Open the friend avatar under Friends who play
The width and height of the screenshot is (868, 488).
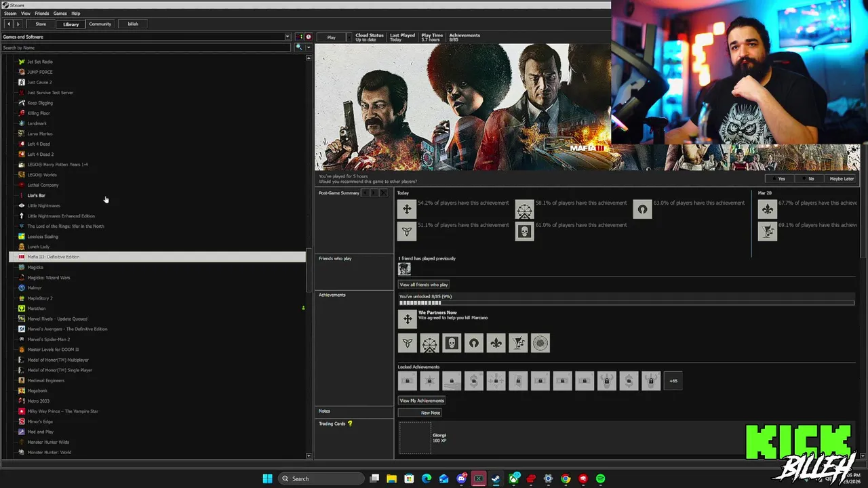coord(405,269)
